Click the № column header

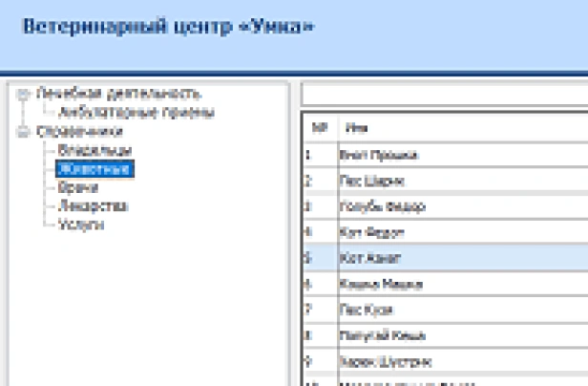coord(320,128)
